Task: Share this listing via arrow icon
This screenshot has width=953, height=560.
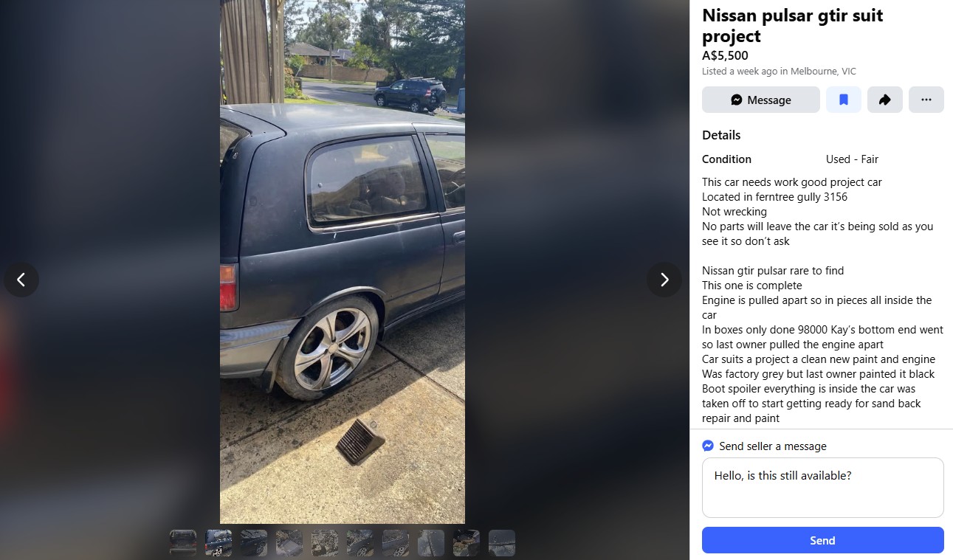Action: click(x=885, y=100)
